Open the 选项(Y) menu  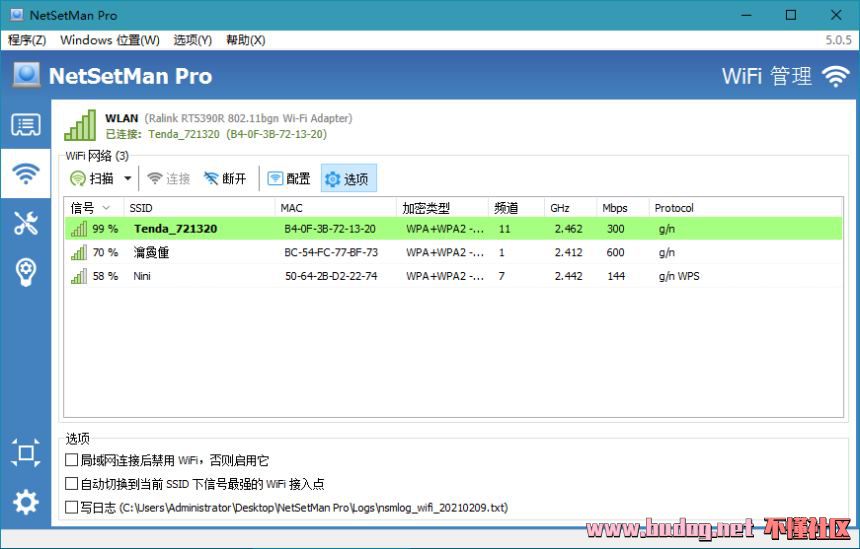point(192,40)
